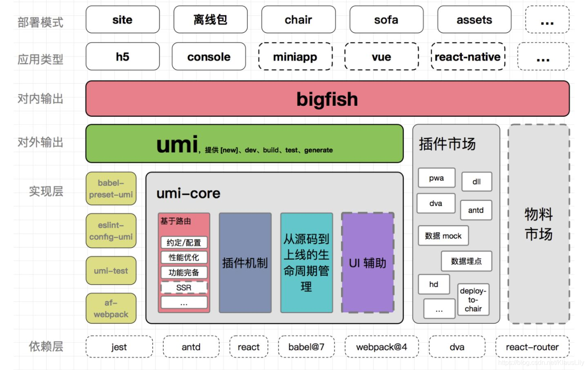The width and height of the screenshot is (588, 370).
Task: Select the 数据 mock plugin box
Action: (443, 236)
